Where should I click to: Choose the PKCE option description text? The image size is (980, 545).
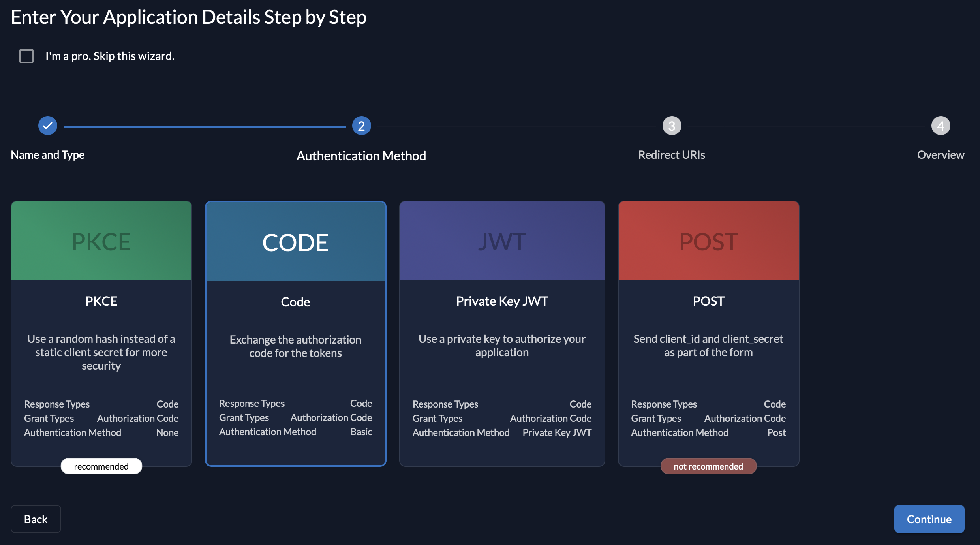tap(101, 352)
